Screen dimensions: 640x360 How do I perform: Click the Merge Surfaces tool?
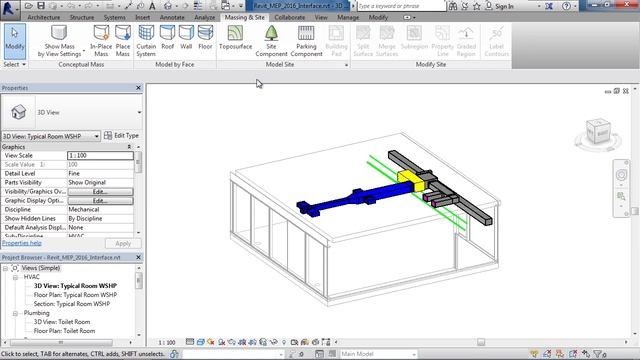387,41
